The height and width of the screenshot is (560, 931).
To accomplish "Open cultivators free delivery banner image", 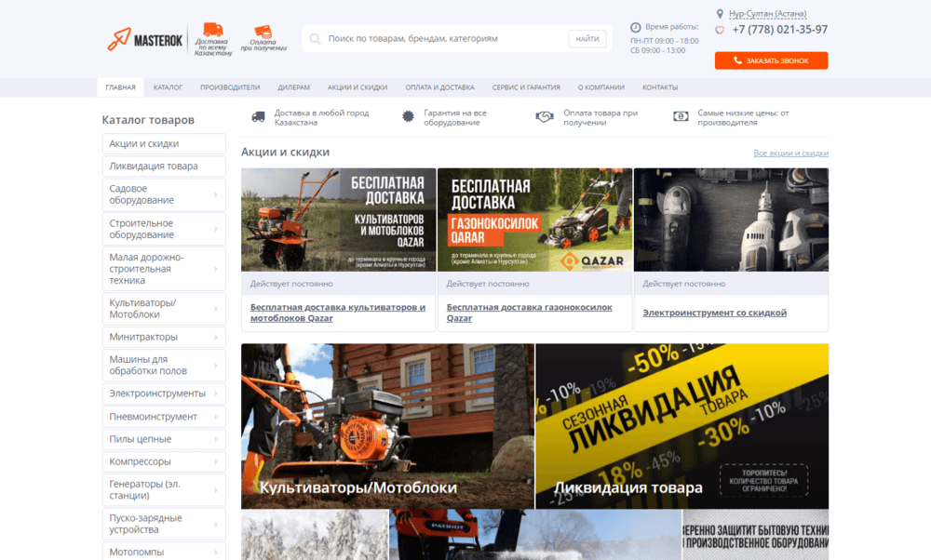I will coord(339,220).
